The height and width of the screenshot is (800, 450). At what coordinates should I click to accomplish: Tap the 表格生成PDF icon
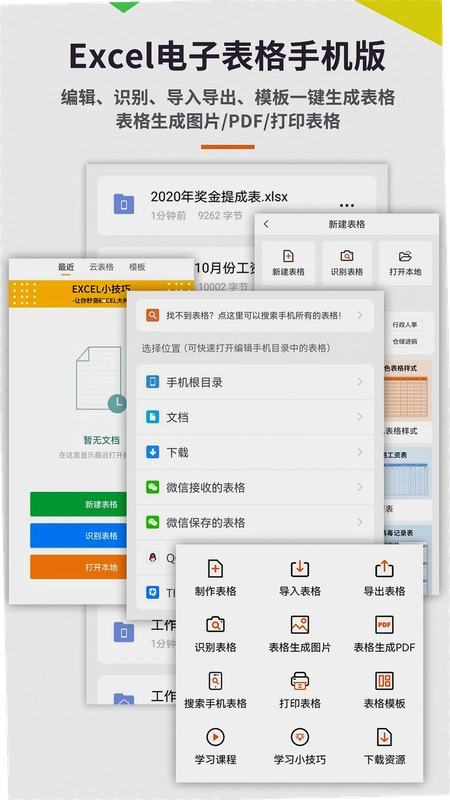tap(384, 624)
